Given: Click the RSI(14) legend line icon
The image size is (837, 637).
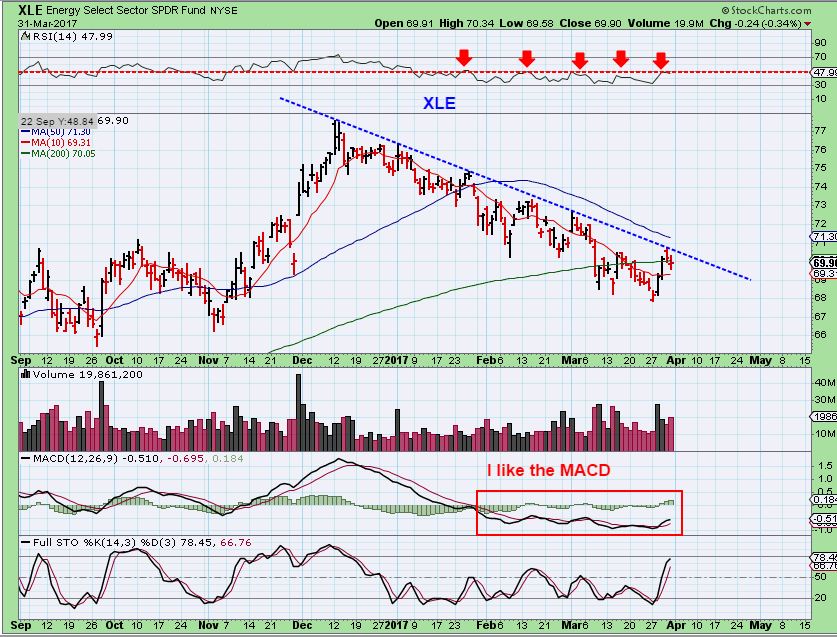Looking at the screenshot, I should [26, 36].
